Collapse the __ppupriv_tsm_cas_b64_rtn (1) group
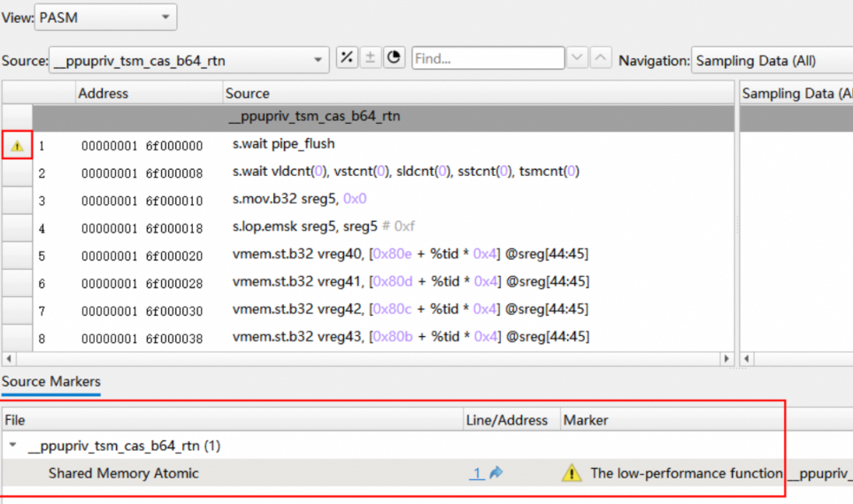 click(12, 446)
